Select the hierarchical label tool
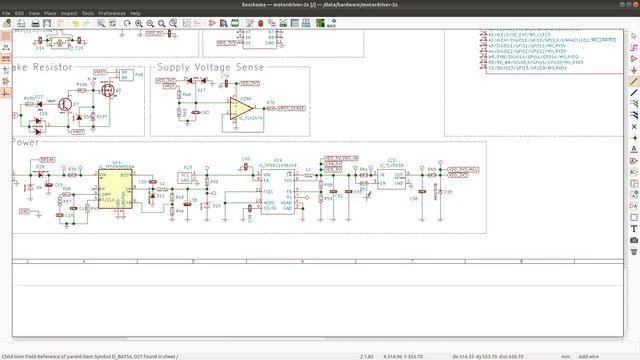 634,172
